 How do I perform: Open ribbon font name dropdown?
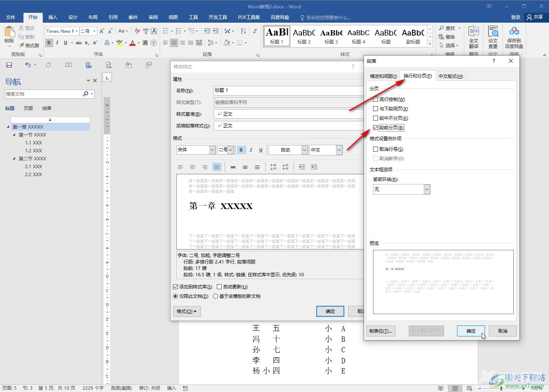tap(77, 31)
